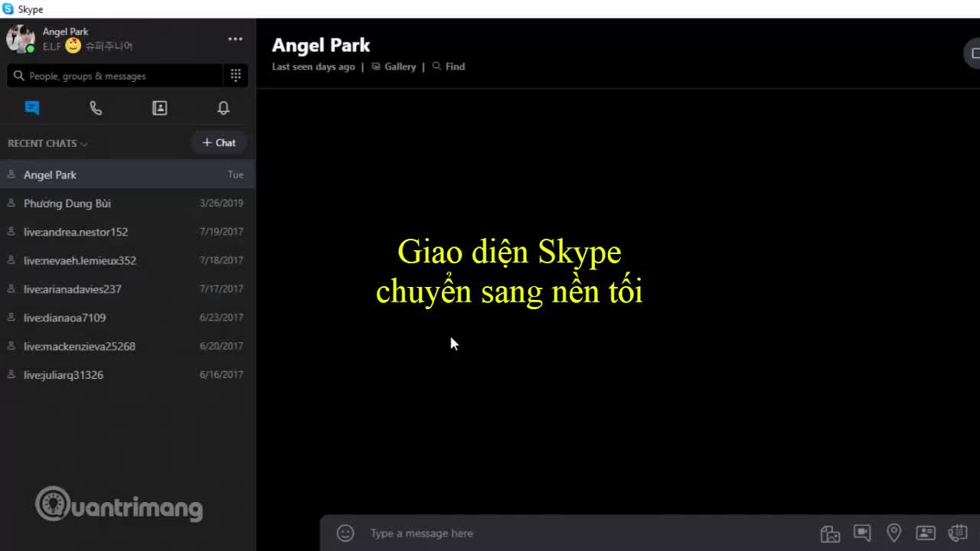
Task: Open the live:juliarq31326 chat
Action: click(127, 374)
